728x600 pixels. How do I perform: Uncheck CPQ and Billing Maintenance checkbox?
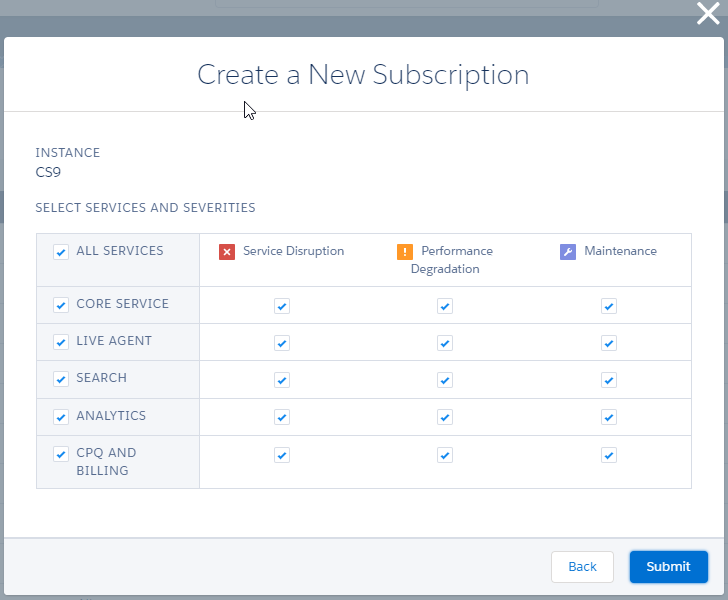pos(609,455)
